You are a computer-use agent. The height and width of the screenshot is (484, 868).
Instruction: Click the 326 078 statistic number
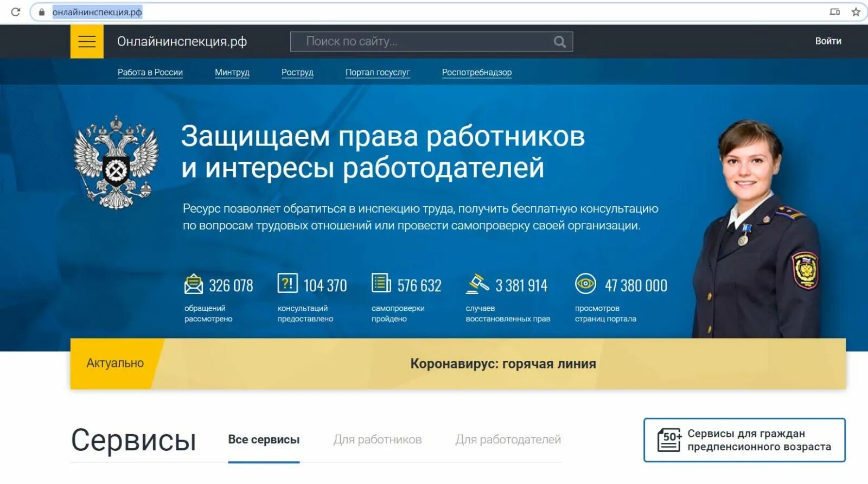[231, 285]
